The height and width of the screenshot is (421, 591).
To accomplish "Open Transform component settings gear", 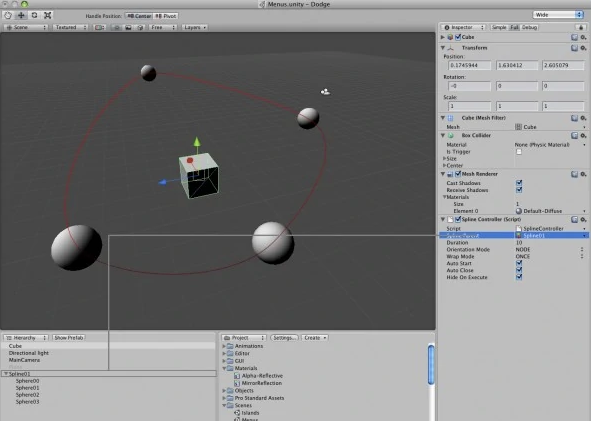I will coord(583,48).
